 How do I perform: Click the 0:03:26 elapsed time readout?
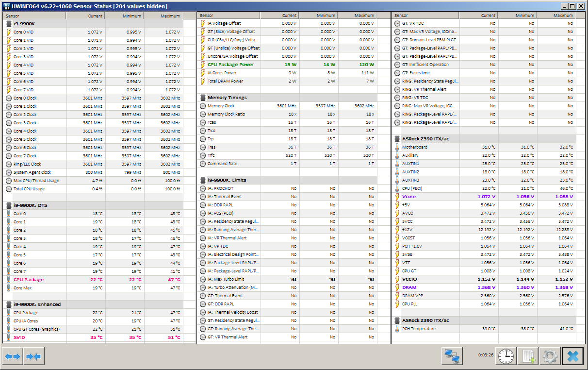coord(486,355)
